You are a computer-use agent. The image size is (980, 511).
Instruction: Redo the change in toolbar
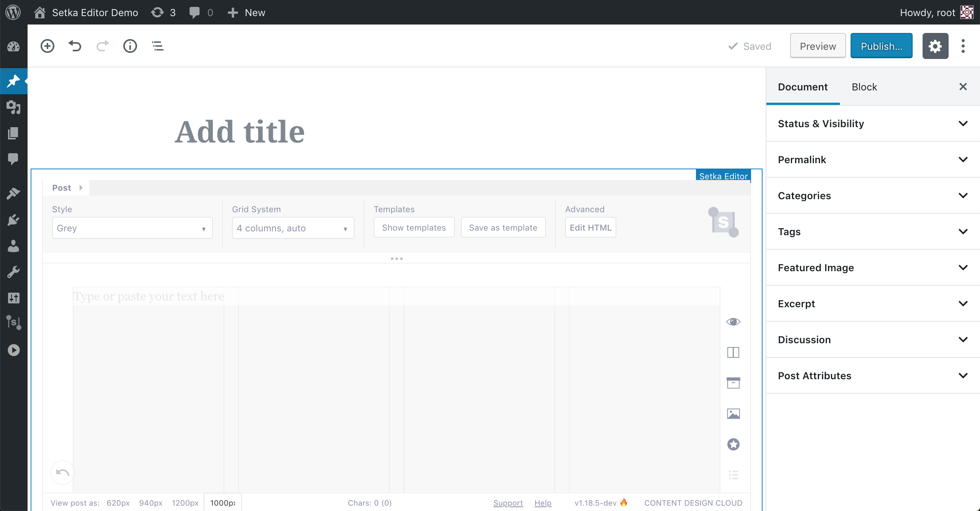[x=103, y=46]
